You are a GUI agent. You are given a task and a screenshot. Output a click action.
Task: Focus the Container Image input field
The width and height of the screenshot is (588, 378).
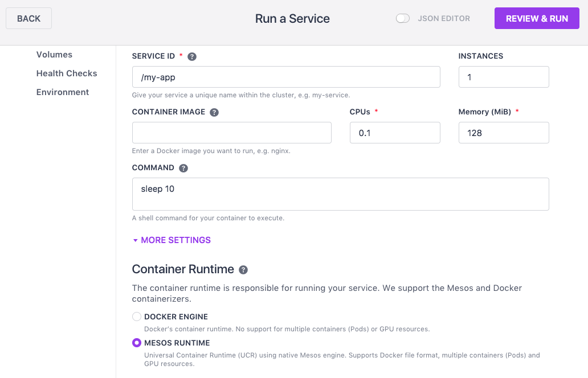pos(232,133)
